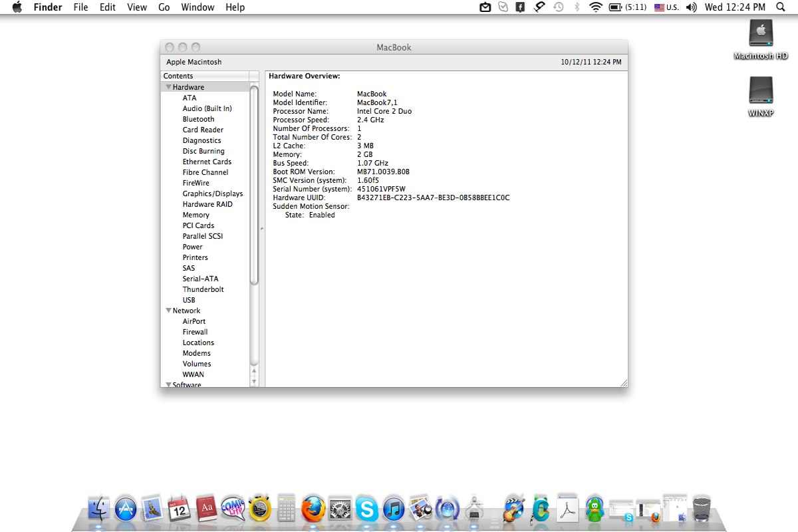Open the File menu
The image size is (798, 532).
point(80,7)
